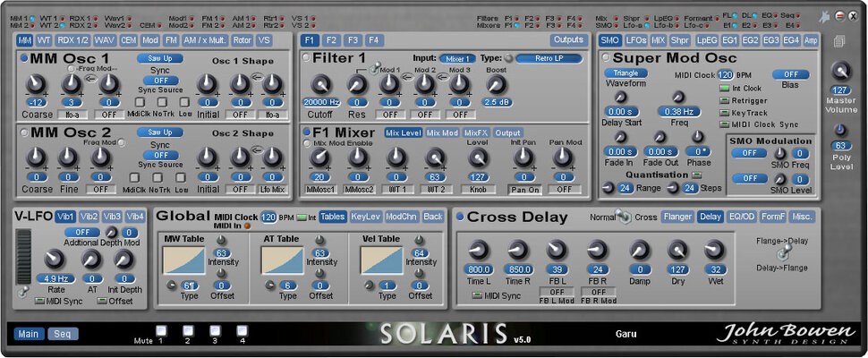Toggle the MM Osc 2 enable LED
Viewport: 868px width, 358px height.
click(24, 132)
